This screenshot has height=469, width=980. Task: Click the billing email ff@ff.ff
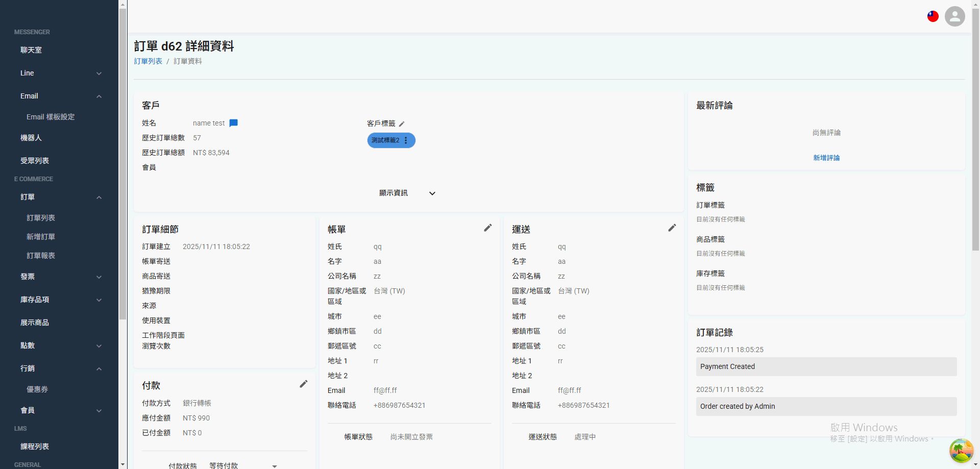385,390
